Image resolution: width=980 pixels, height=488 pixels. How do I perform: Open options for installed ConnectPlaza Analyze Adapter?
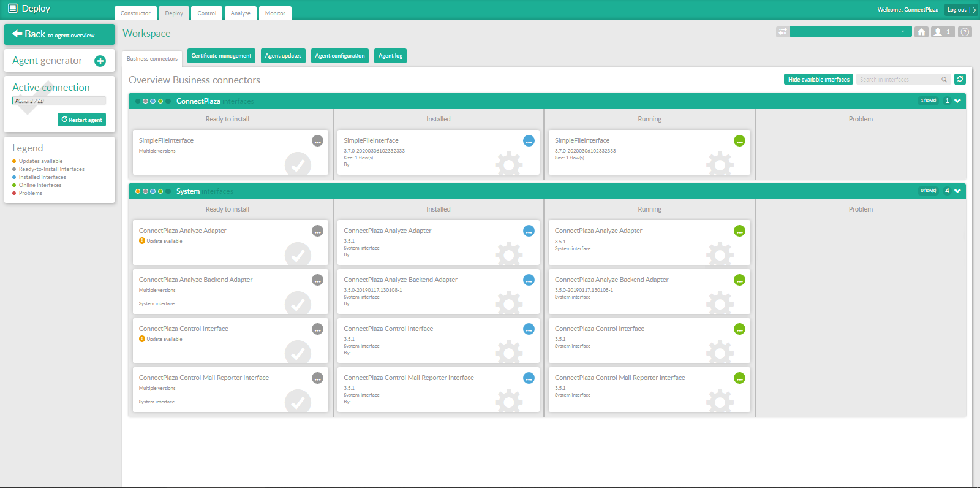[529, 231]
